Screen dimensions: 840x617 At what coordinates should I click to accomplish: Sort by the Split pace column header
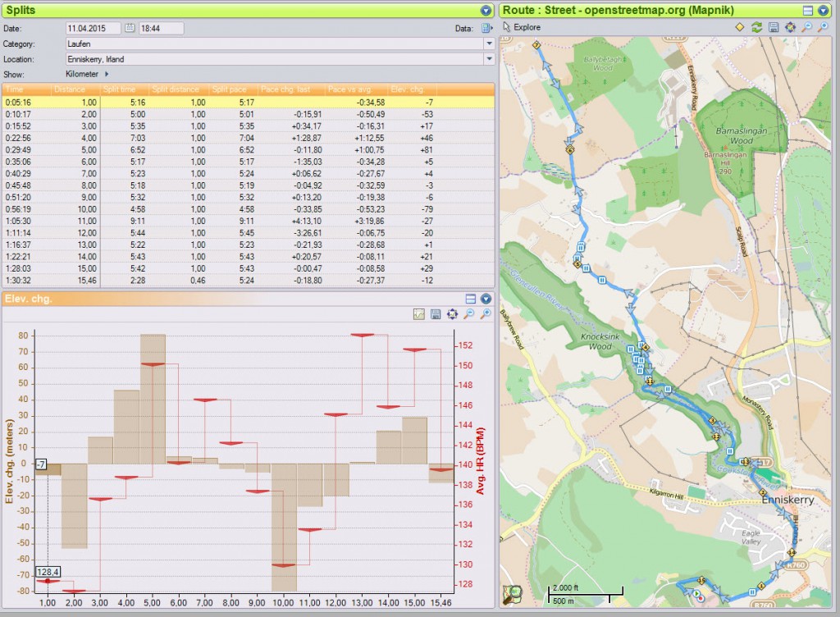click(x=233, y=89)
